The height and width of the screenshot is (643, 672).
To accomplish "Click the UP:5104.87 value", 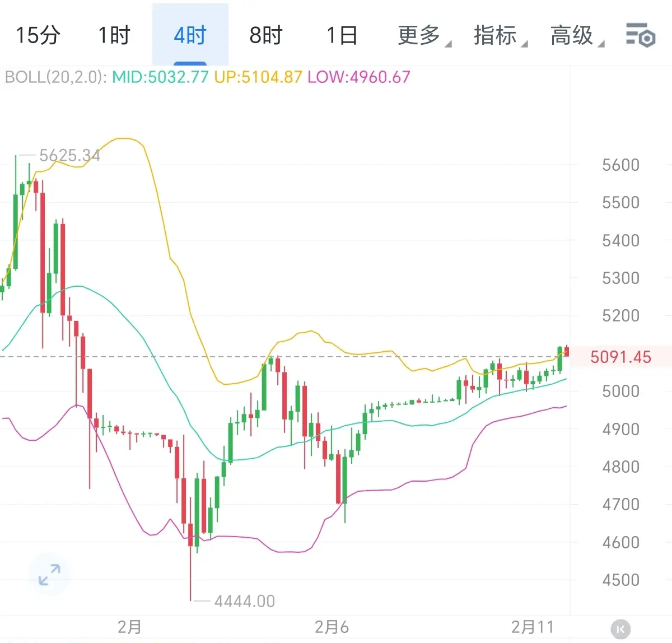I will point(258,77).
